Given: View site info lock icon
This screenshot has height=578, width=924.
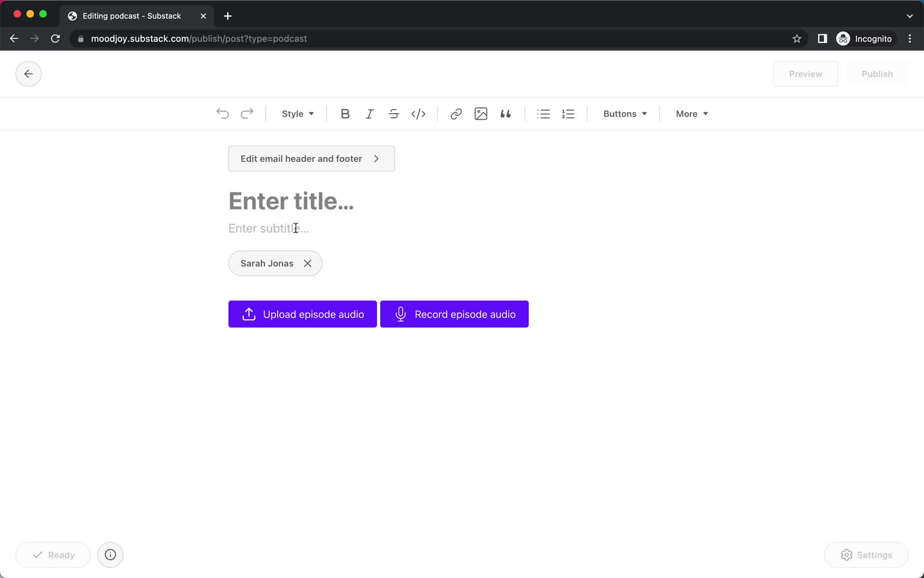Looking at the screenshot, I should click(81, 39).
